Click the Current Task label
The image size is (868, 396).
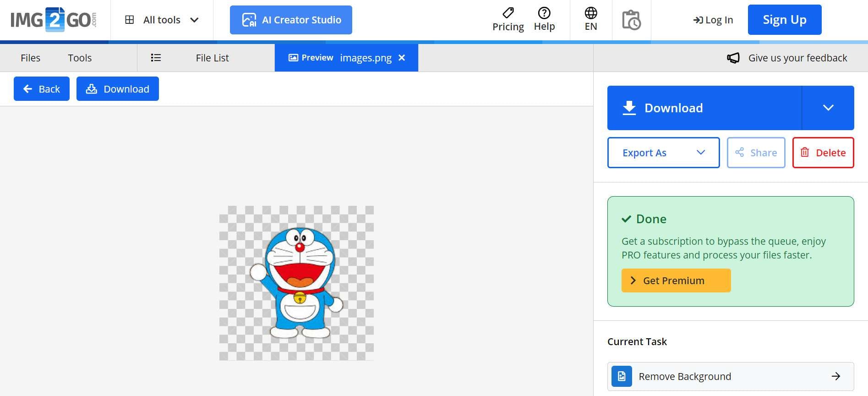coord(637,341)
